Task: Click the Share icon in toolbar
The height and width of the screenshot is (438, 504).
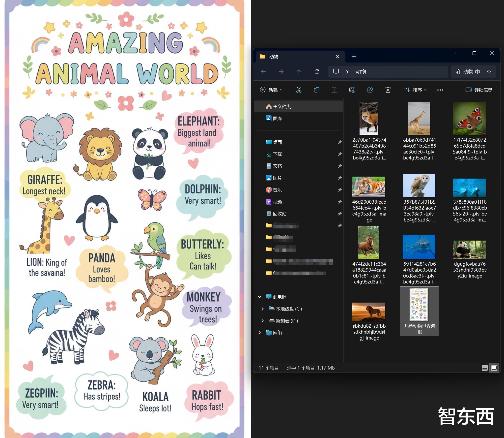Action: click(x=370, y=90)
